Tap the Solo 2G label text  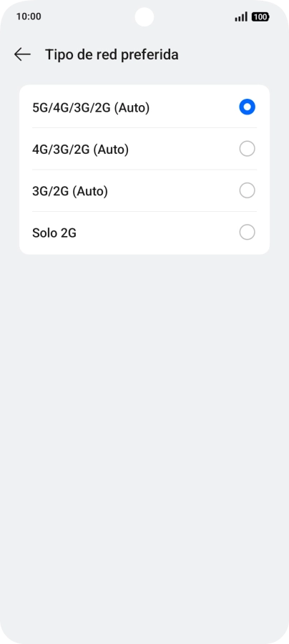coord(54,233)
